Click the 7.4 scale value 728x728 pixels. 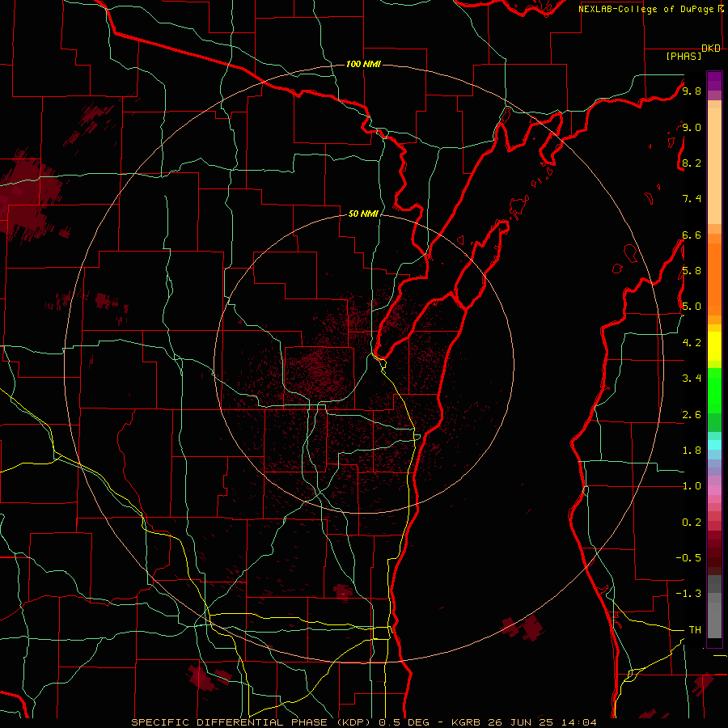click(x=692, y=199)
